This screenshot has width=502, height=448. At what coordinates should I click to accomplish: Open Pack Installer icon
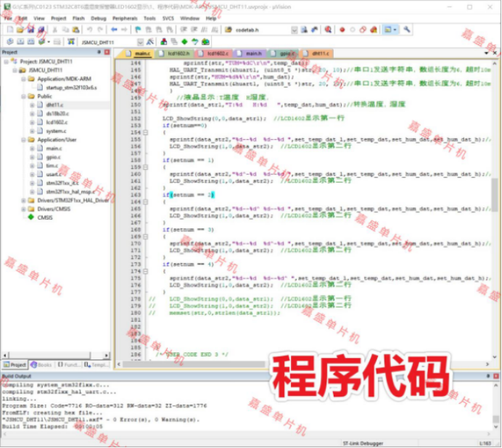click(x=205, y=41)
